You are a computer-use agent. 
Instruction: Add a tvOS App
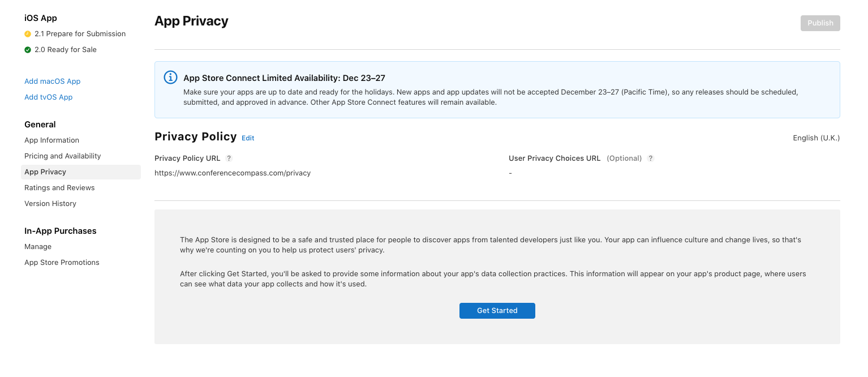(49, 97)
